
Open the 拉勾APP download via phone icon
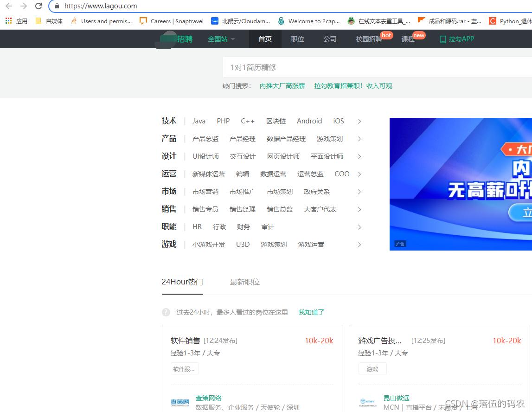(456, 39)
